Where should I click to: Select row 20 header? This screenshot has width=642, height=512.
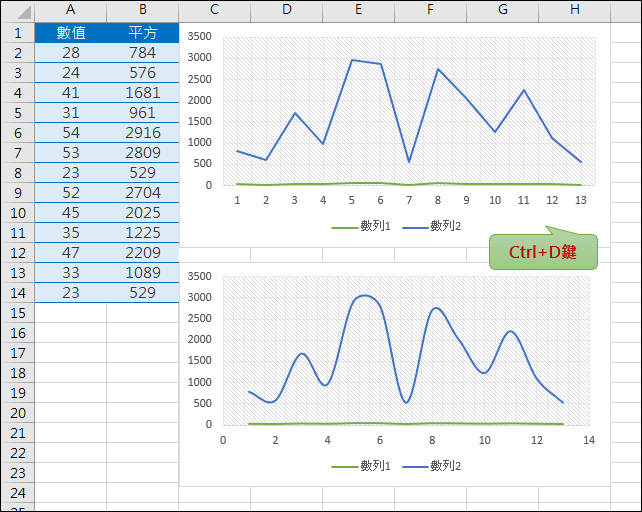click(x=18, y=413)
